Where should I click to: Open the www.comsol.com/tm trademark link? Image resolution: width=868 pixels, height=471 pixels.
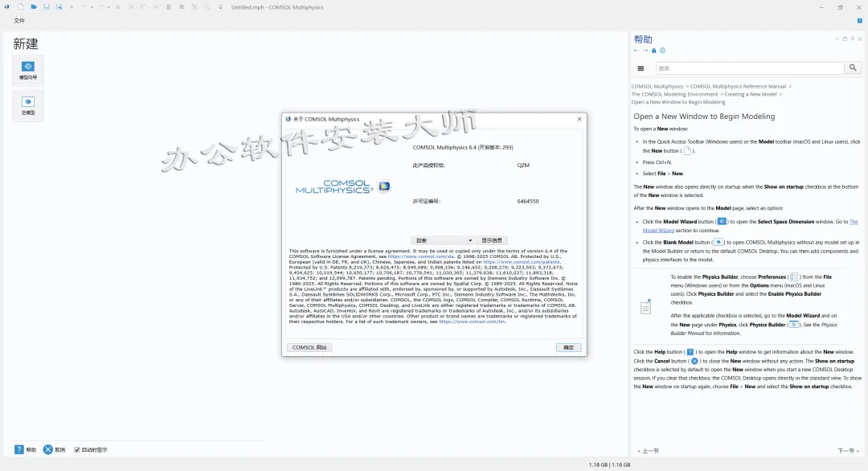(472, 322)
